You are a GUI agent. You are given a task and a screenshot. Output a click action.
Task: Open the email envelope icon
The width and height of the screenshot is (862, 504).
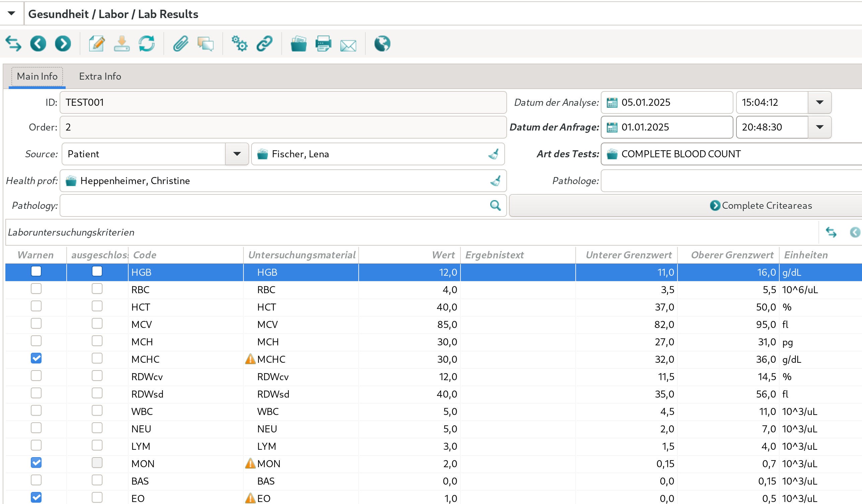tap(348, 45)
